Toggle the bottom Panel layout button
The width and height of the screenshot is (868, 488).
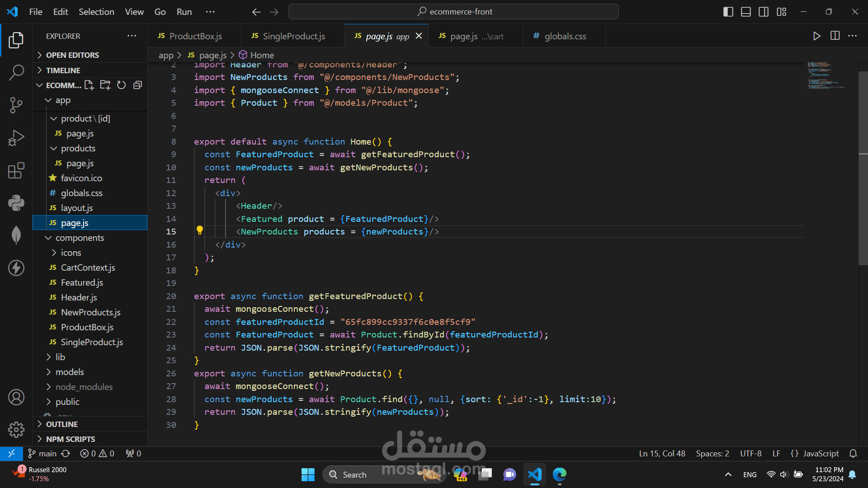(746, 12)
